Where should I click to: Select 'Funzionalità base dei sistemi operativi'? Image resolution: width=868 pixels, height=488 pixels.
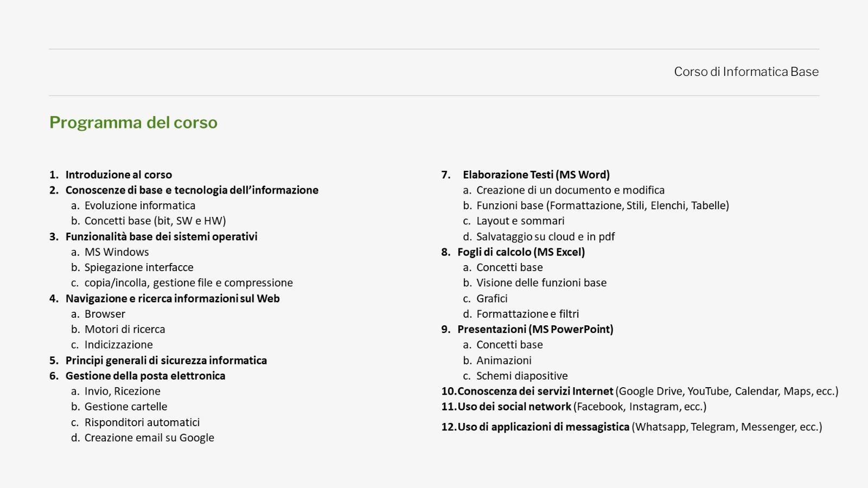[162, 236]
